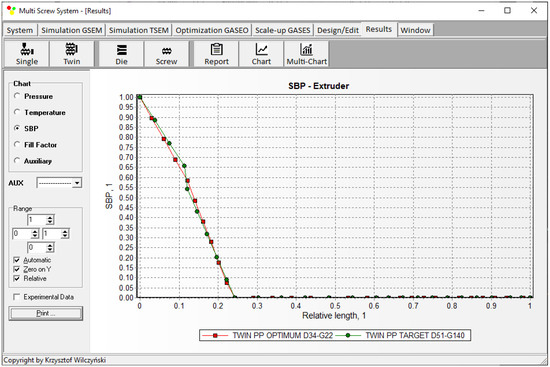The width and height of the screenshot is (550, 367).
Task: Click the green legend marker for TARGET series
Action: pos(348,335)
